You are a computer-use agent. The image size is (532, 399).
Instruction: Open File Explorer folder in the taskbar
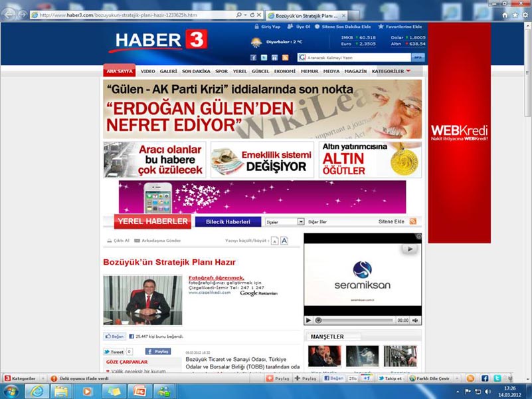(61, 392)
